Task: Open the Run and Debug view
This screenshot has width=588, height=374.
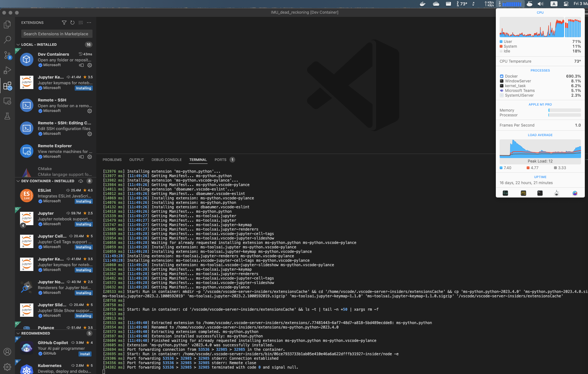Action: [7, 70]
